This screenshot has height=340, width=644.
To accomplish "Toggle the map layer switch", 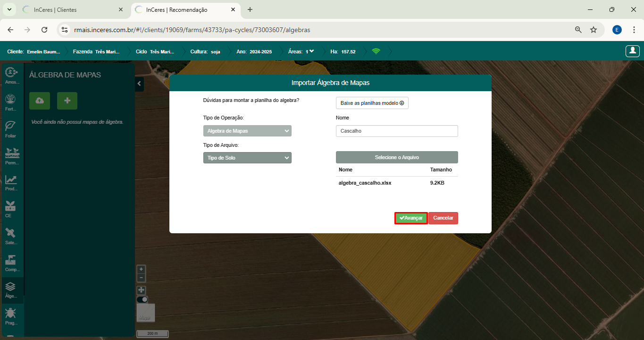I will coord(142,299).
